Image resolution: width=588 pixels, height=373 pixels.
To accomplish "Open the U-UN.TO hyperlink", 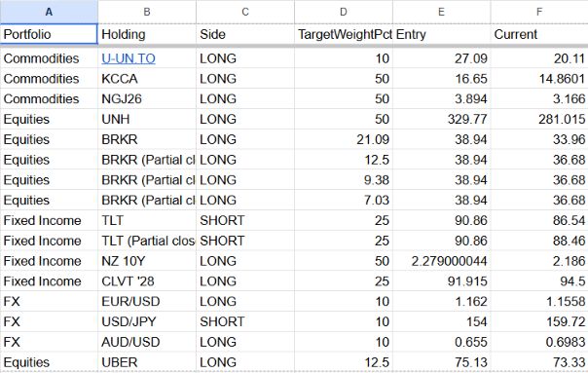I will pos(129,58).
